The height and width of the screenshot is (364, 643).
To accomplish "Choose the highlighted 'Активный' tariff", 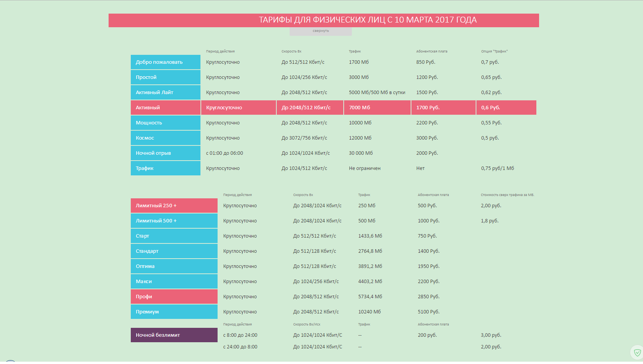I will pos(166,108).
